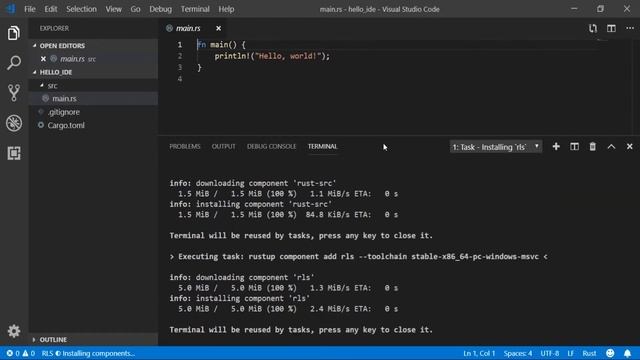Viewport: 640px width, 360px height.
Task: Close the terminal panel
Action: [629, 147]
